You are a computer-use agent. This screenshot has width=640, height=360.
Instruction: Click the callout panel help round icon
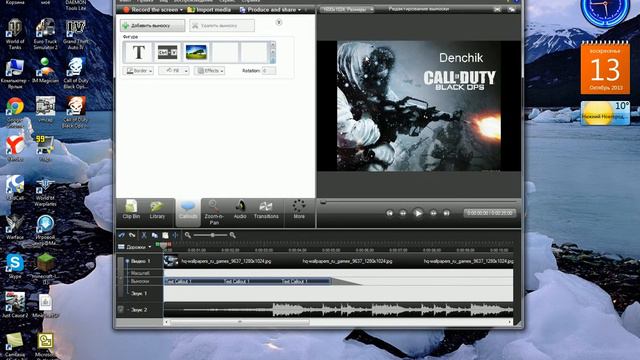[x=279, y=22]
